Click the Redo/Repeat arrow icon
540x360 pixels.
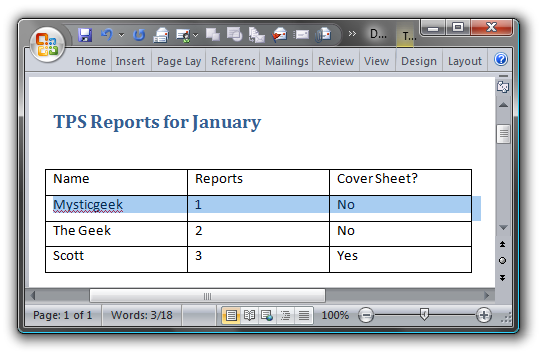139,35
